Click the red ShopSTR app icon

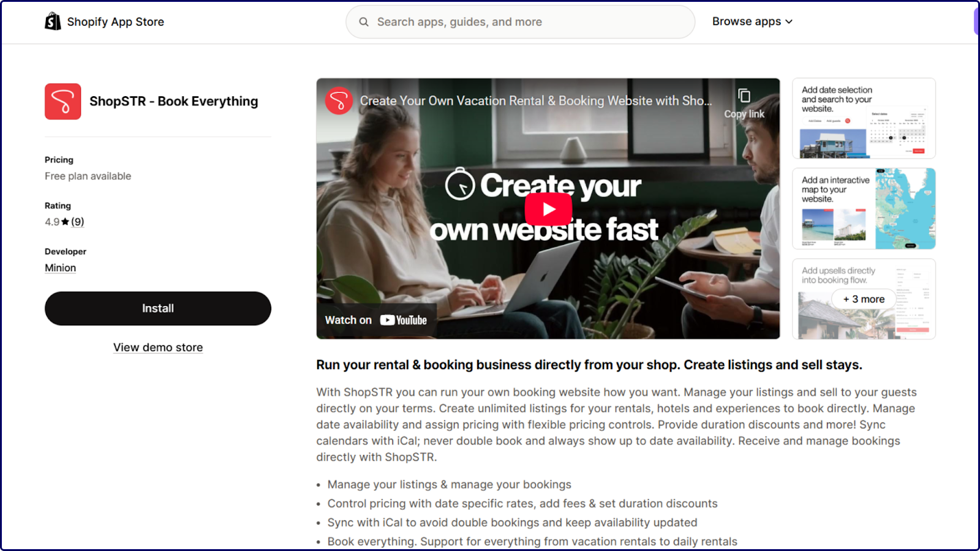62,101
